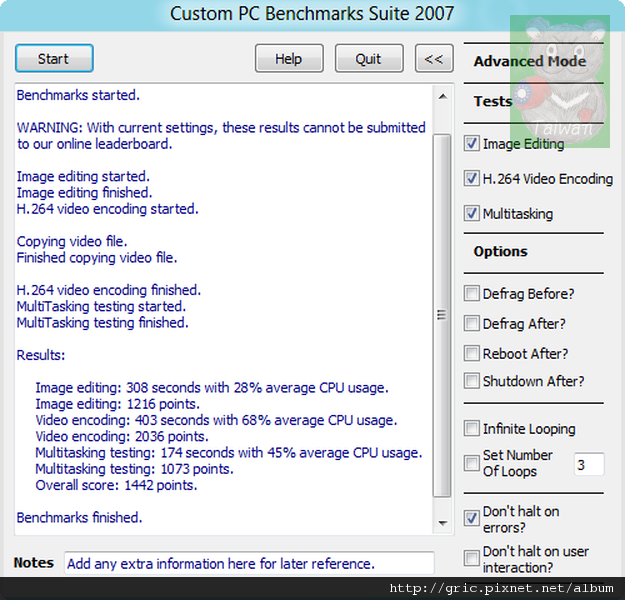Collapse advanced mode with << button
The width and height of the screenshot is (625, 600).
pyautogui.click(x=434, y=59)
